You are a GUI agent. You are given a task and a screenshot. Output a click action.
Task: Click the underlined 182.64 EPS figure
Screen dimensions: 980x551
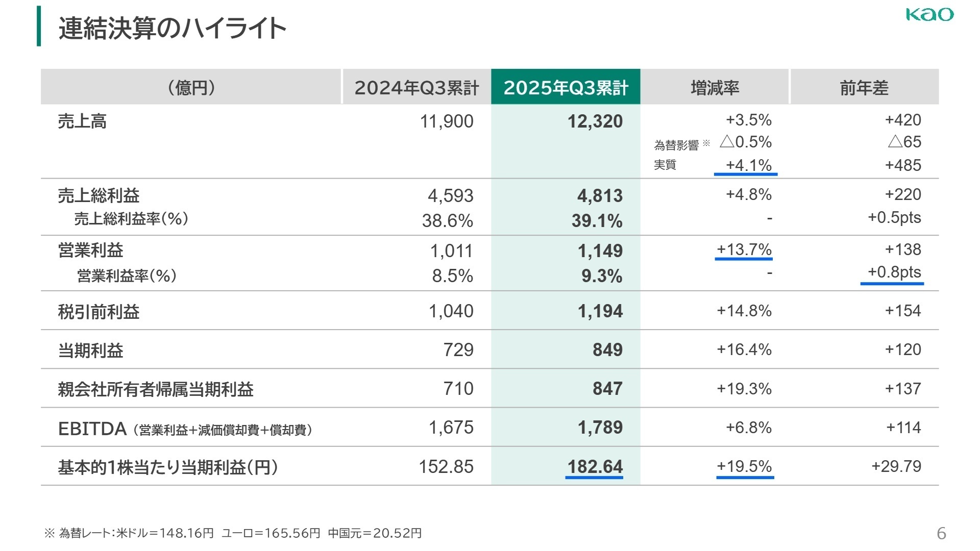coord(595,466)
